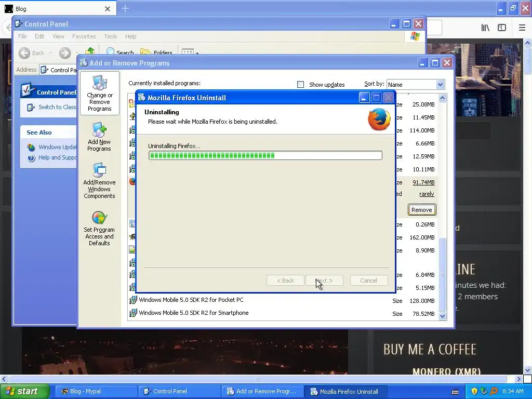Open Edit menu in Control Panel window
The height and width of the screenshot is (399, 532).
[x=39, y=36]
